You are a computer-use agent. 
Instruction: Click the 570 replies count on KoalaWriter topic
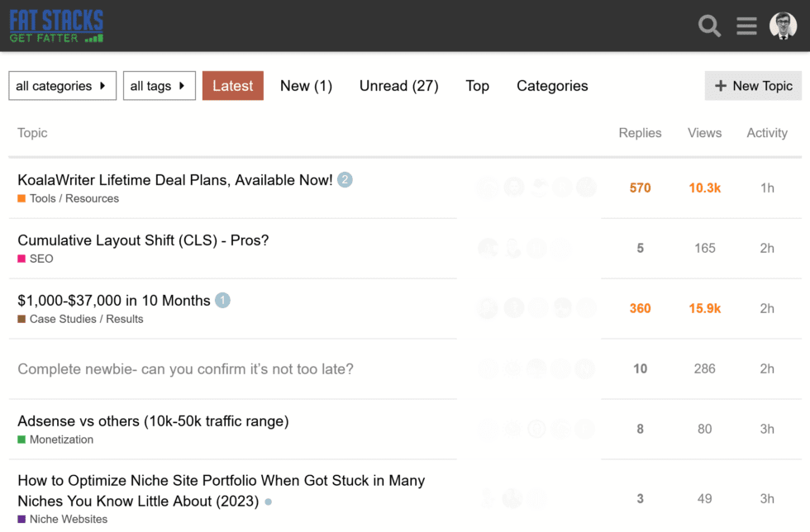[x=640, y=188]
